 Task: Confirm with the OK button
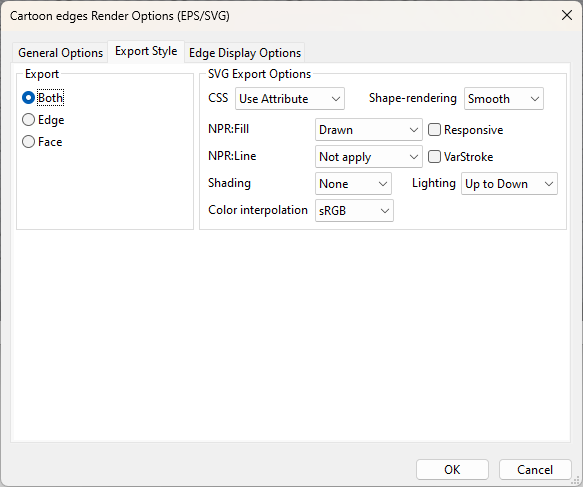452,470
